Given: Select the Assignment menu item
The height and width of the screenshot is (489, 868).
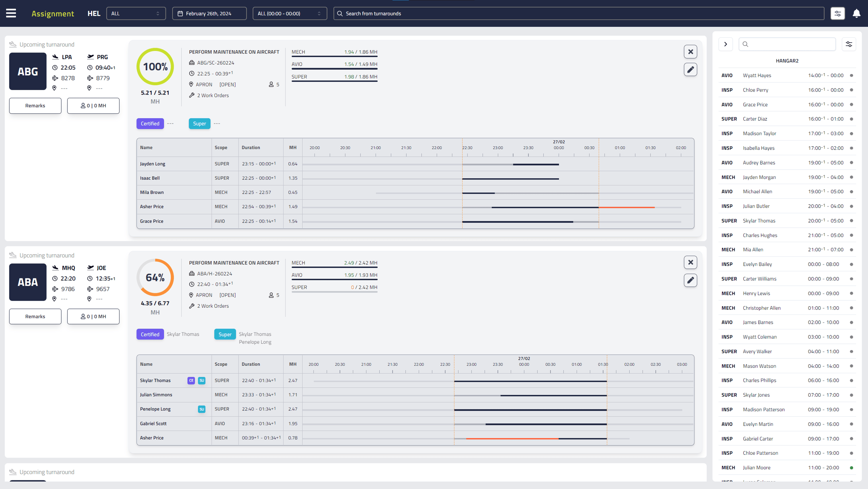Looking at the screenshot, I should pyautogui.click(x=53, y=13).
